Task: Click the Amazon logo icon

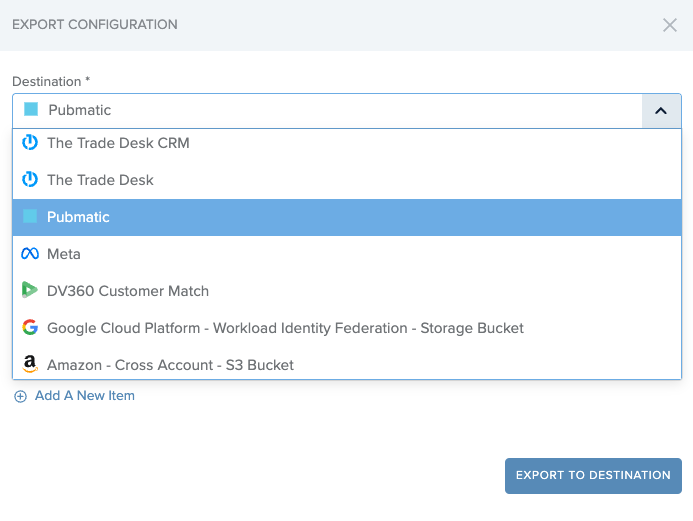Action: (30, 364)
